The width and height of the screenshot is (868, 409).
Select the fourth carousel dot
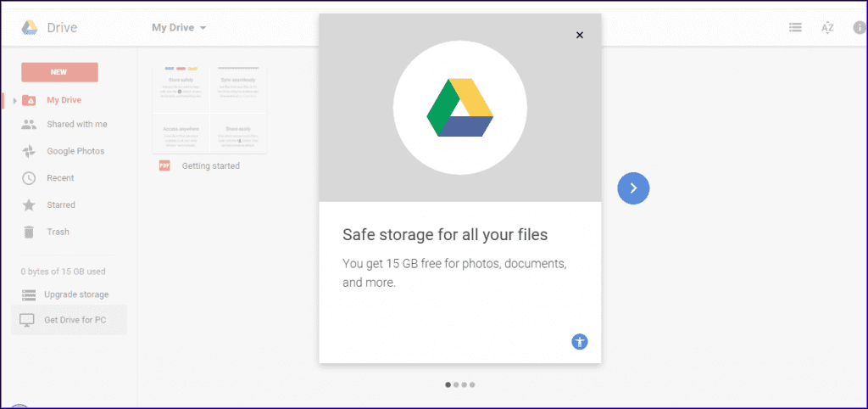472,384
